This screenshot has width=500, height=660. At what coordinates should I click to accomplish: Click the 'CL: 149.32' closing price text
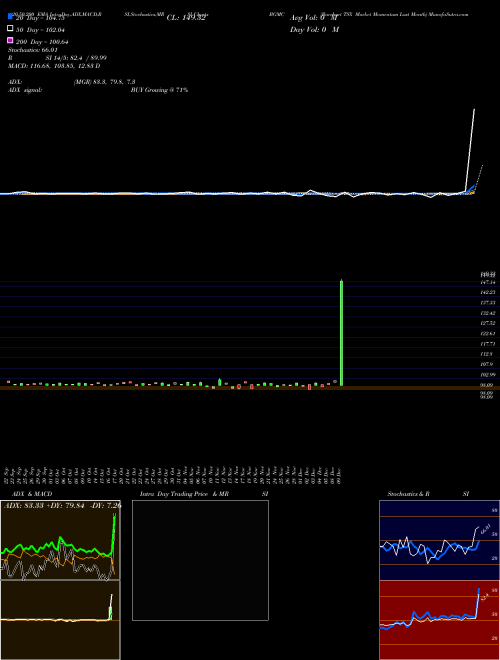click(x=186, y=18)
